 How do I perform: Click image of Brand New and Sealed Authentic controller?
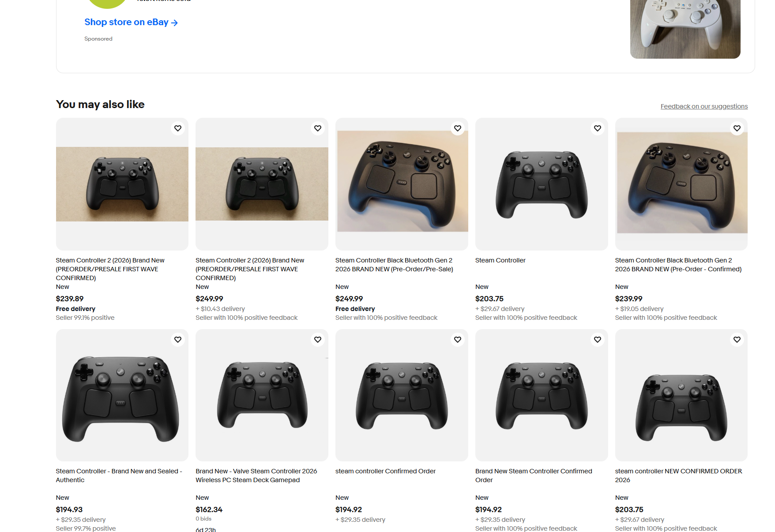[x=122, y=395]
